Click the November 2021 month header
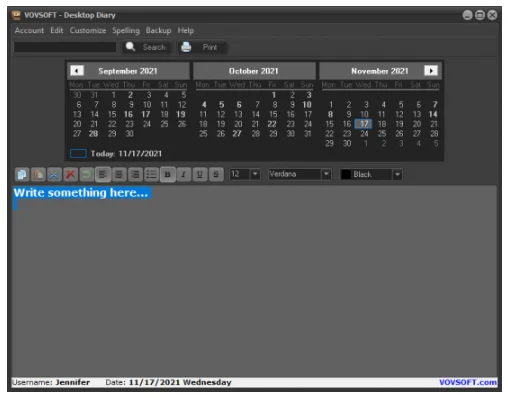Image resolution: width=508 pixels, height=398 pixels. tap(380, 71)
